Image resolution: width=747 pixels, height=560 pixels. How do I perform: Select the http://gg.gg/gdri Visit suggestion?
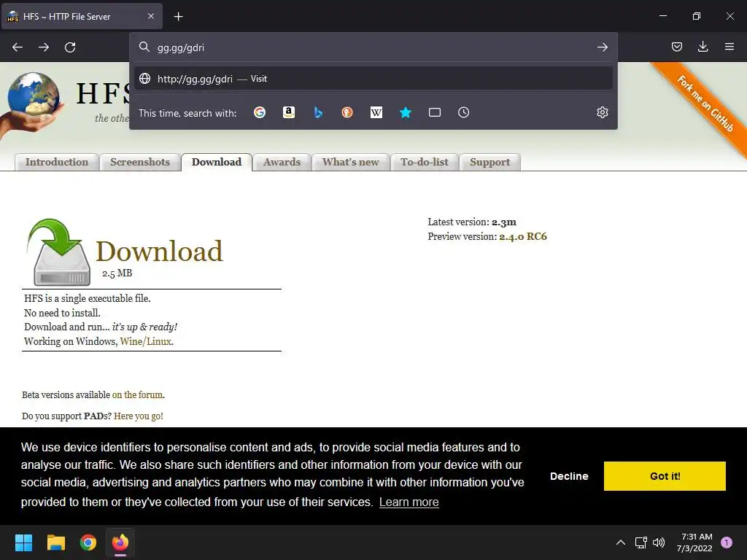point(373,79)
